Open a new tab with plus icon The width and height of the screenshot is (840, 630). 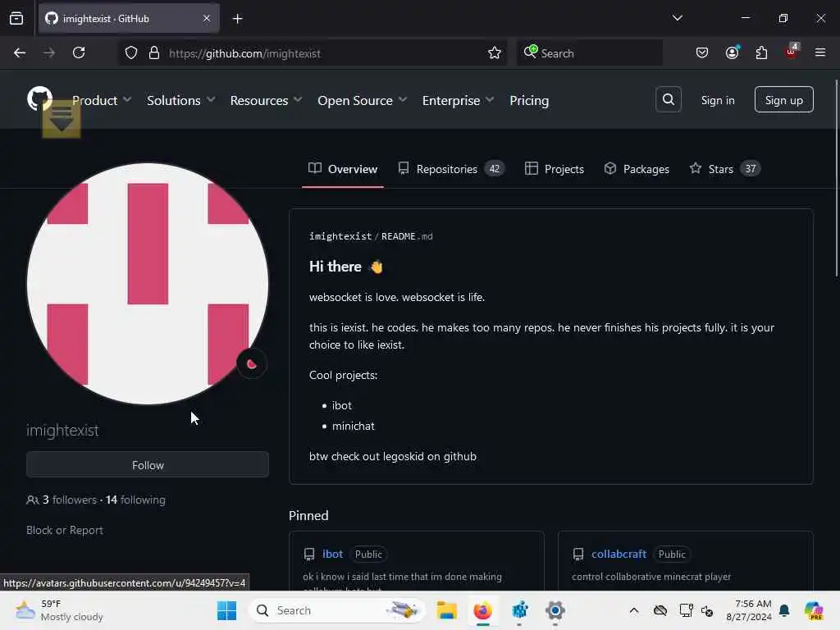pyautogui.click(x=237, y=19)
